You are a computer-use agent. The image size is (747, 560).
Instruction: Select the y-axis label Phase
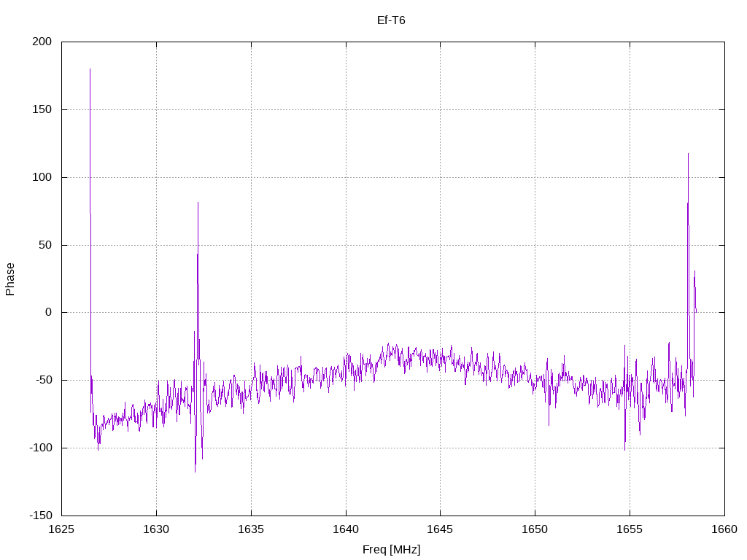tap(10, 279)
